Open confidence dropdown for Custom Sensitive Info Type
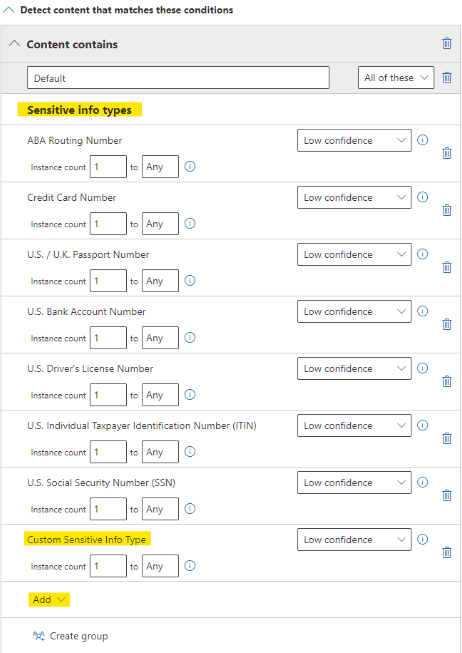462x653 pixels. (354, 540)
